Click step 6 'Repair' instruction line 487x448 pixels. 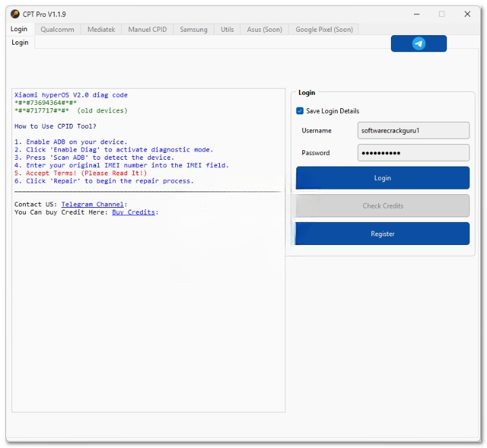[x=104, y=181]
